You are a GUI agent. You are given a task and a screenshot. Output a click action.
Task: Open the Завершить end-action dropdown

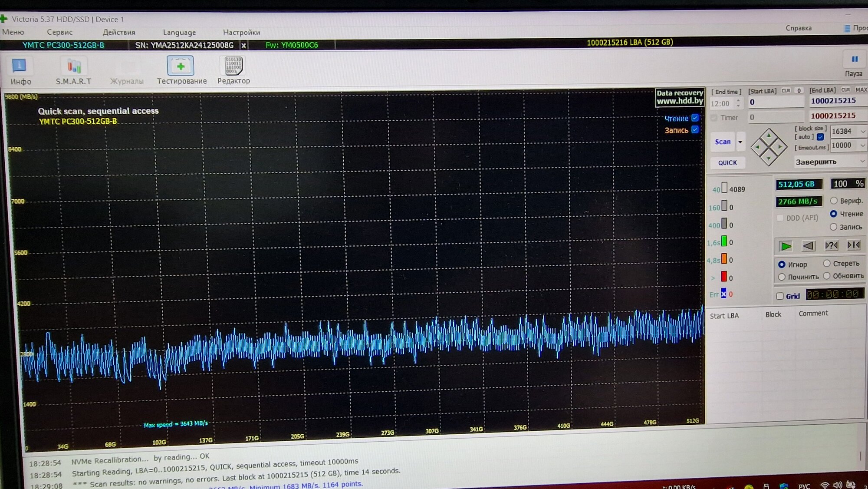[x=862, y=161]
